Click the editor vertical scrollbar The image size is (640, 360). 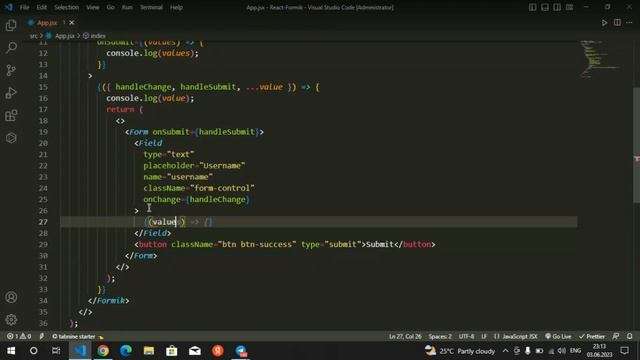[x=636, y=145]
